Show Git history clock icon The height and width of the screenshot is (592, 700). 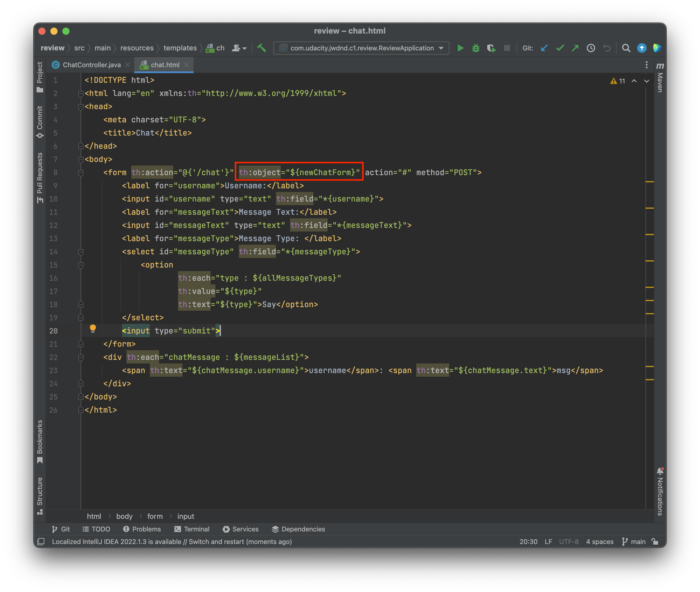(x=591, y=48)
